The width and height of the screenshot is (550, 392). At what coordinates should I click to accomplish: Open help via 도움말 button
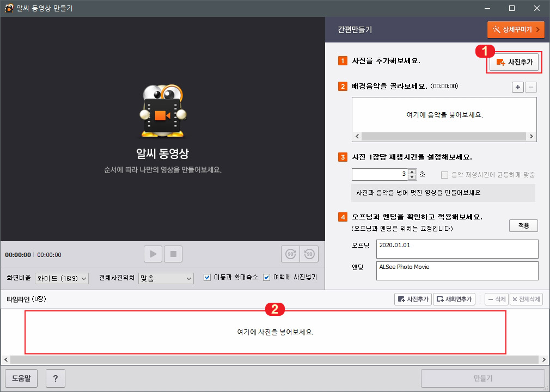click(22, 378)
